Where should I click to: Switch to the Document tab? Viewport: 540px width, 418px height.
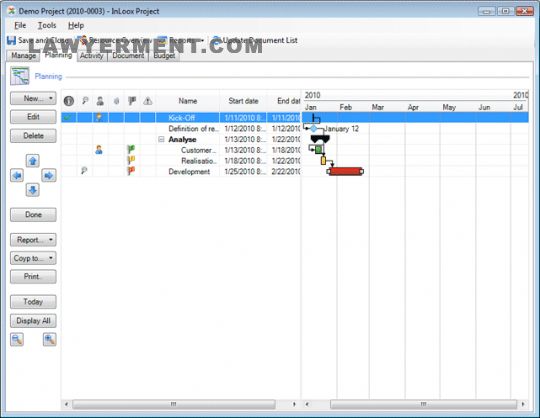point(128,55)
